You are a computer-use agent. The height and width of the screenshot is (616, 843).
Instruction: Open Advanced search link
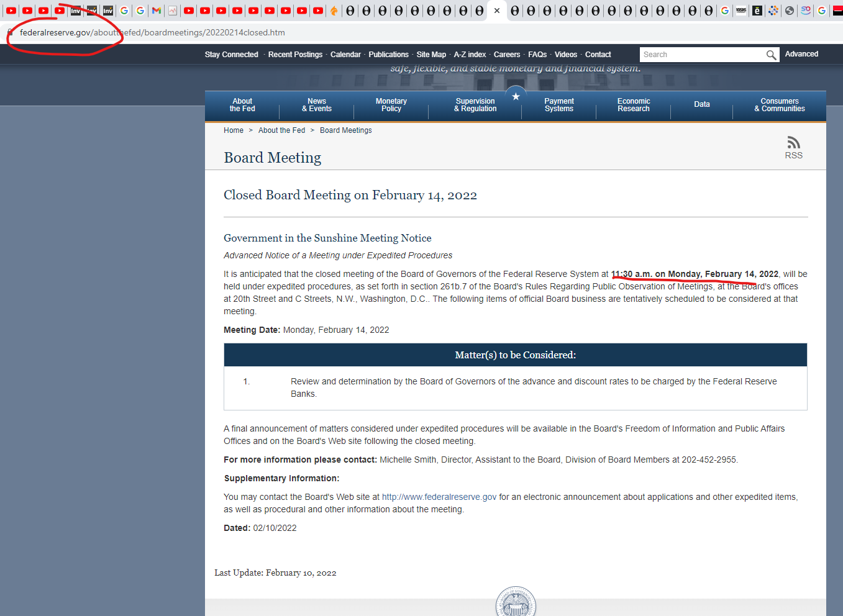coord(801,54)
